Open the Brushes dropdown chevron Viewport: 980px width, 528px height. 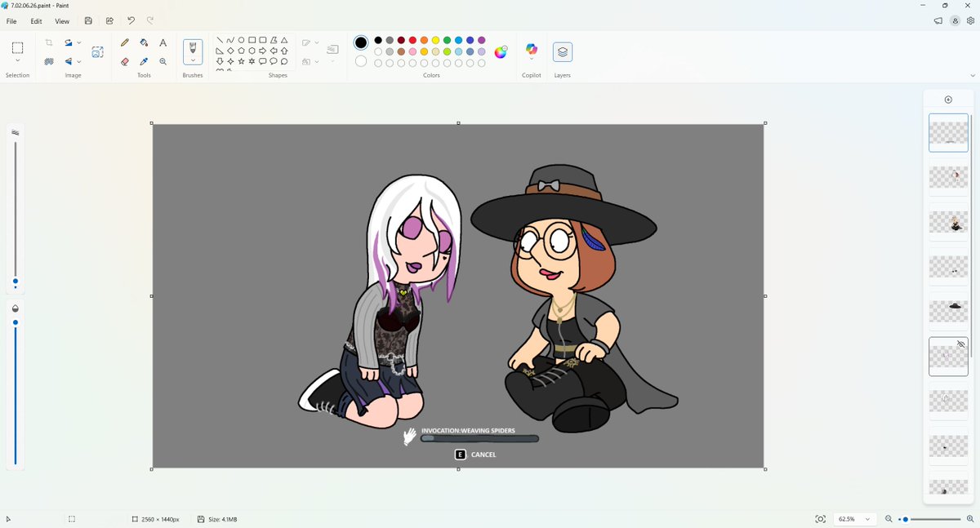(193, 60)
